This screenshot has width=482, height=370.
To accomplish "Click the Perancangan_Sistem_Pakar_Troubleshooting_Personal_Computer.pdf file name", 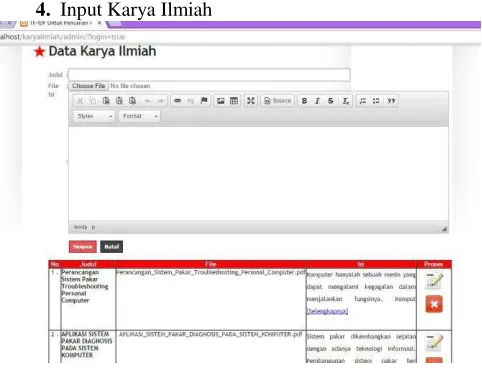I will click(211, 272).
